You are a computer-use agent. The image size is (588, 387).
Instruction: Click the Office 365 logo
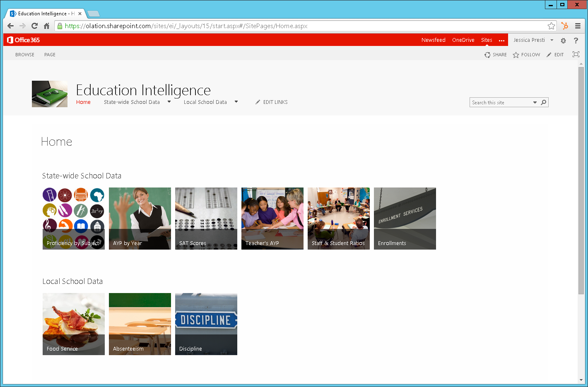click(23, 40)
